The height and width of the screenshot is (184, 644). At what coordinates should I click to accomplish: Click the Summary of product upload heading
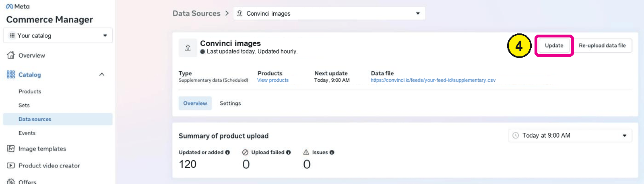pyautogui.click(x=223, y=136)
